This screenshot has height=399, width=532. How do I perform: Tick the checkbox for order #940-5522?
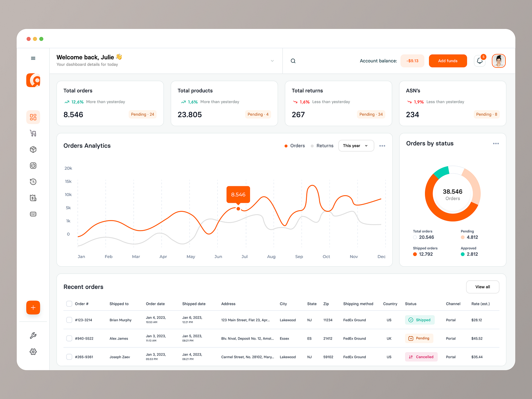click(x=69, y=338)
